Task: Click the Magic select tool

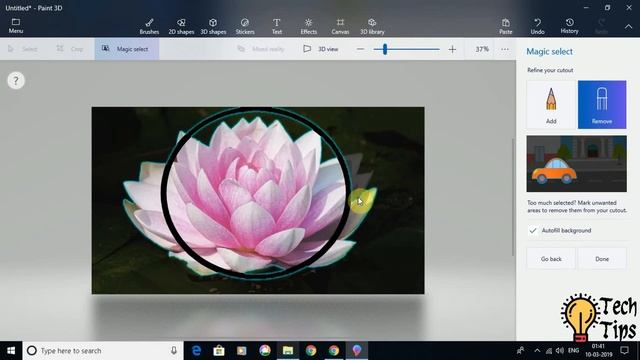Action: tap(127, 49)
